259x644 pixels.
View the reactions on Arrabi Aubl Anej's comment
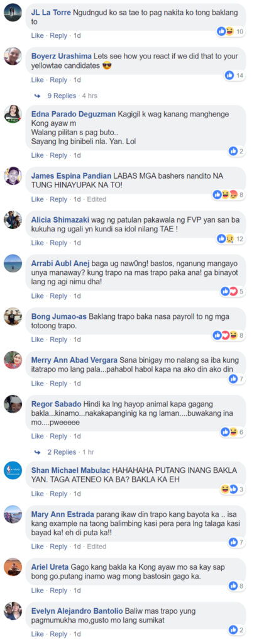click(x=233, y=292)
